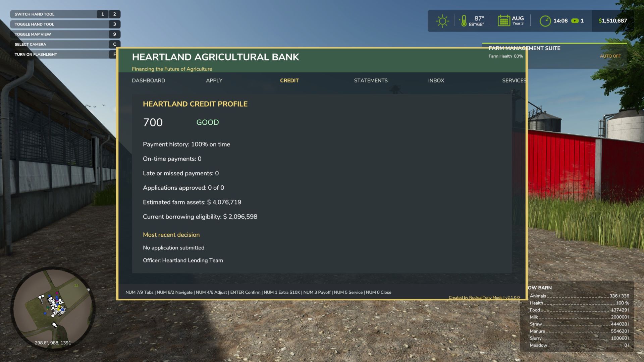This screenshot has height=362, width=644.
Task: Click 'Officer: Heartland Lending Team'
Action: point(183,260)
